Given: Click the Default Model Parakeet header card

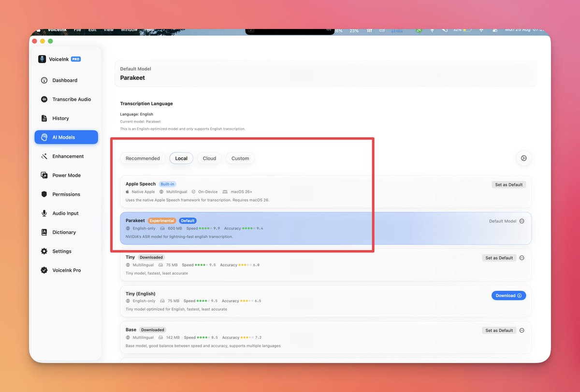Looking at the screenshot, I should pyautogui.click(x=326, y=73).
